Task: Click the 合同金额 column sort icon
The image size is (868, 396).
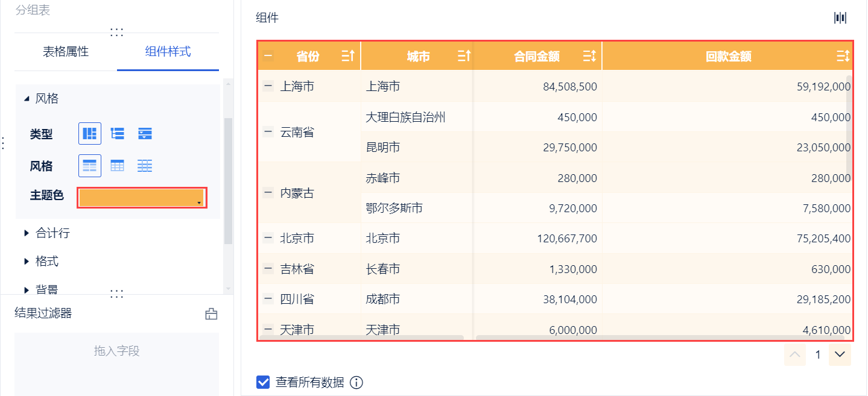Action: point(589,57)
